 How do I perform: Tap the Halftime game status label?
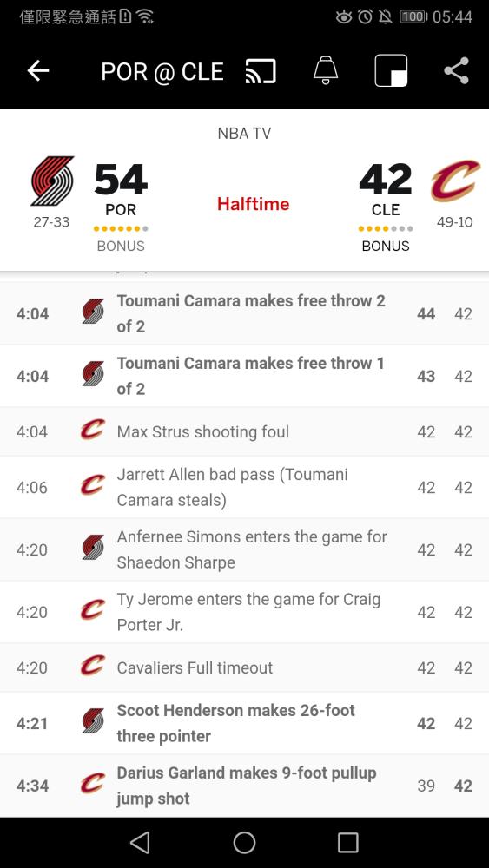click(x=253, y=204)
